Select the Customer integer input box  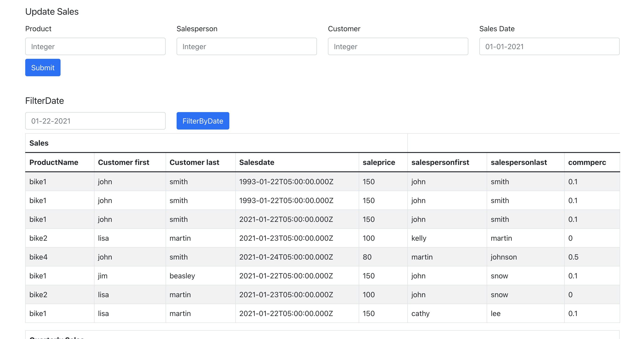(398, 46)
